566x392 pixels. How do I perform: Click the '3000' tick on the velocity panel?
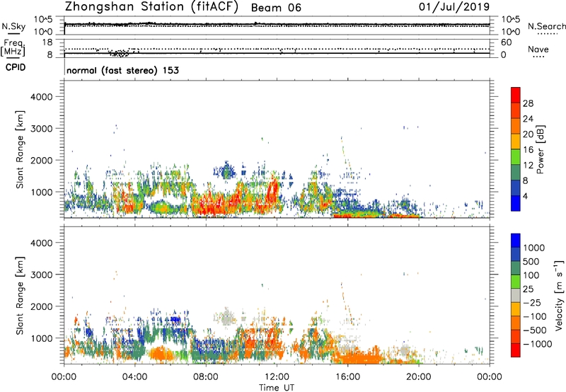pos(41,275)
